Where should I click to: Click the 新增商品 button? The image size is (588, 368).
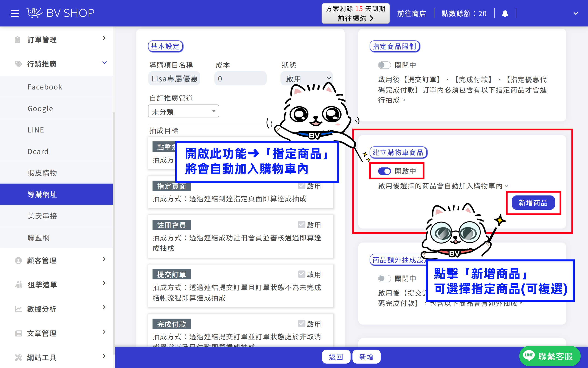click(x=533, y=203)
